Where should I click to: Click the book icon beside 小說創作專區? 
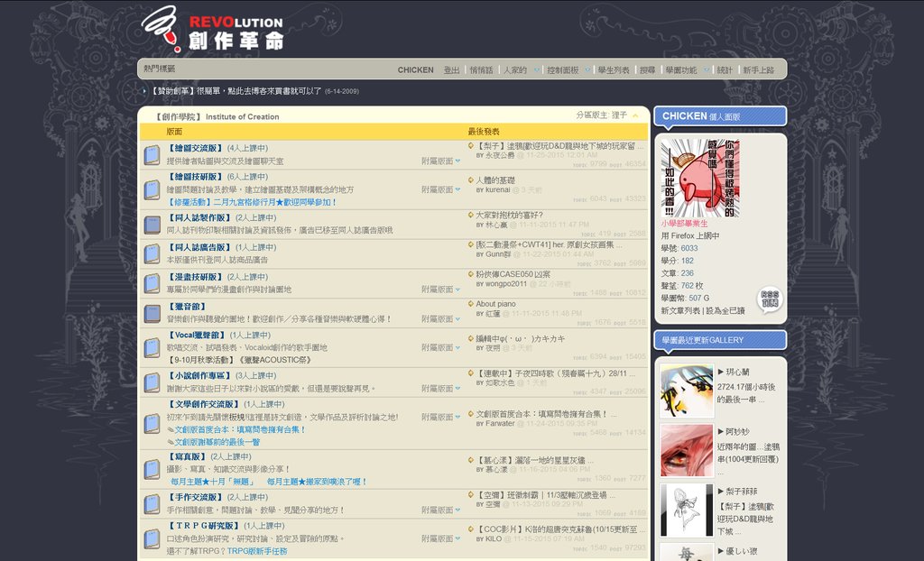pyautogui.click(x=152, y=382)
